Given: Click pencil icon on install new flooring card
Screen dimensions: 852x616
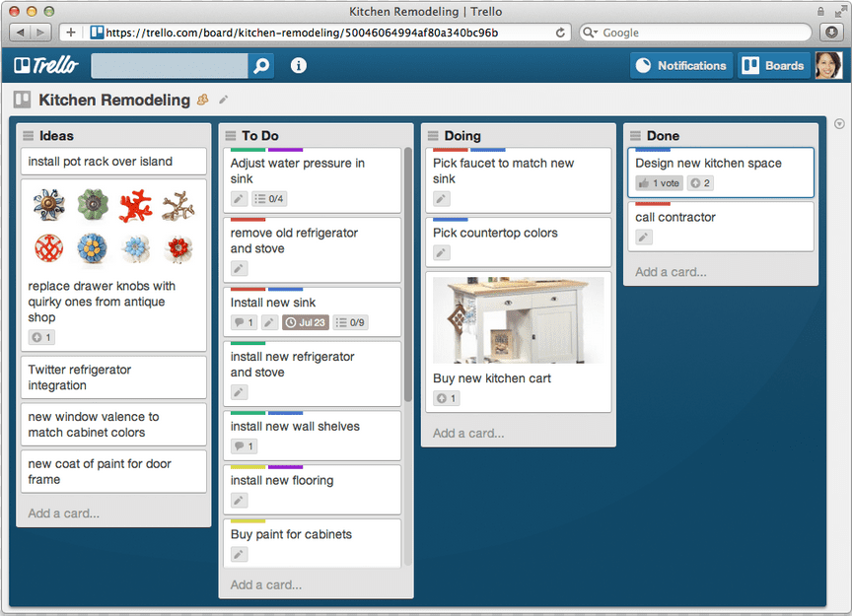Looking at the screenshot, I should (x=239, y=501).
